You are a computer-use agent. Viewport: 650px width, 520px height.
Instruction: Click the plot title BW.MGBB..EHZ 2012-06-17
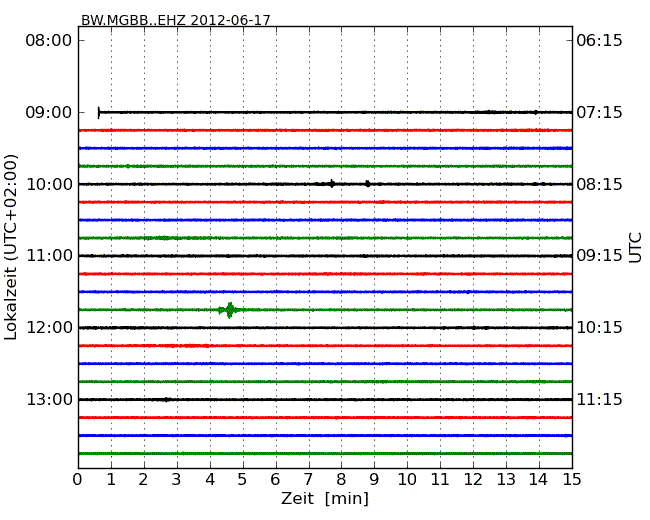pyautogui.click(x=175, y=20)
